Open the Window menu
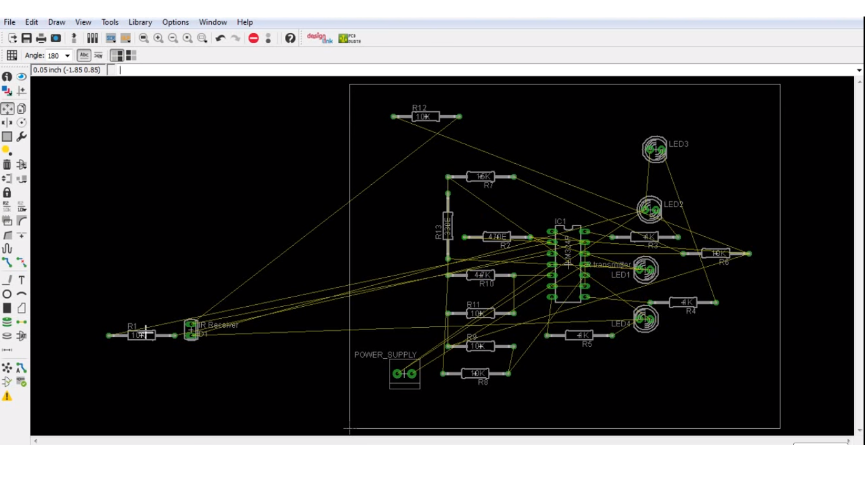The height and width of the screenshot is (489, 868). click(x=213, y=22)
